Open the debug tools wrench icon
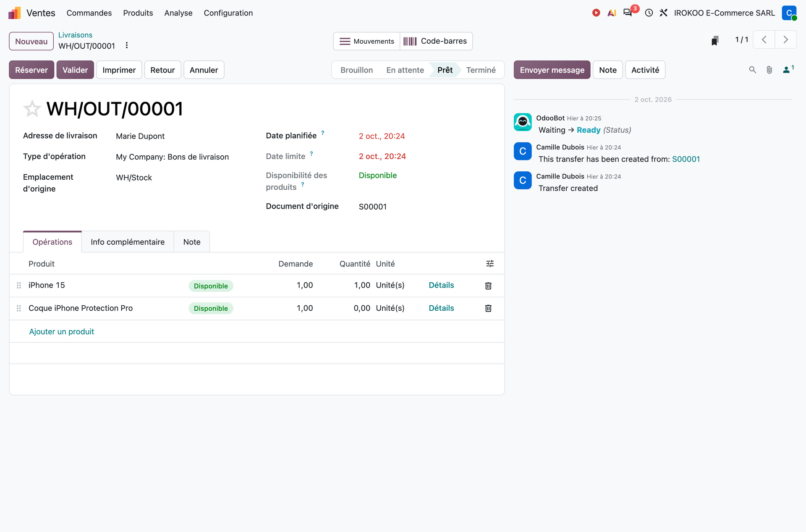This screenshot has width=806, height=532. click(x=664, y=13)
